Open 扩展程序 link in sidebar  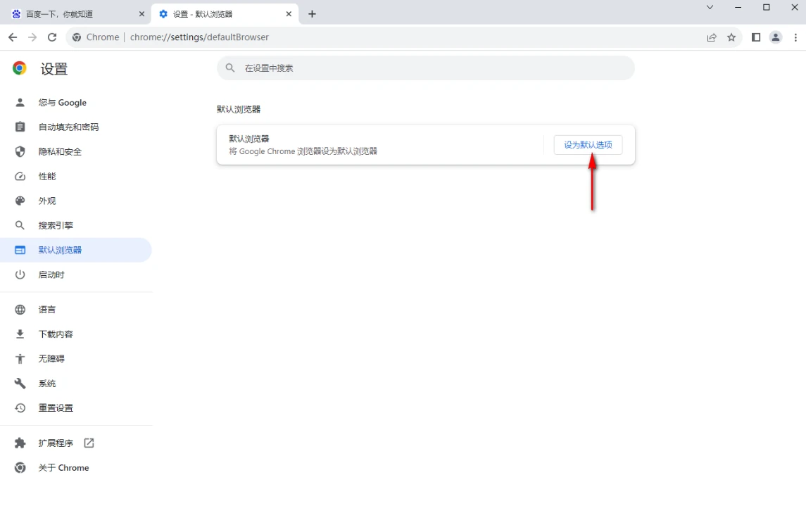75,443
